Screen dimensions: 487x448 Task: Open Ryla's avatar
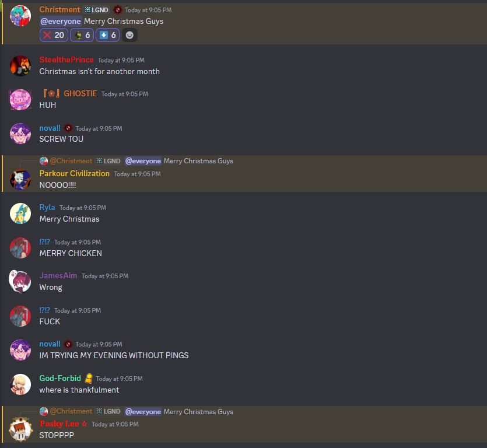20,213
